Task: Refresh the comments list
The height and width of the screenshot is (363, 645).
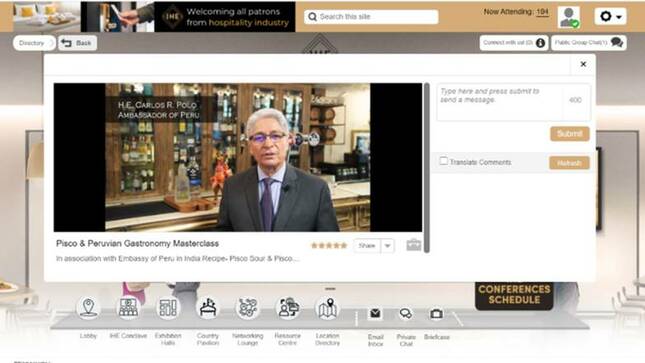Action: (x=569, y=163)
